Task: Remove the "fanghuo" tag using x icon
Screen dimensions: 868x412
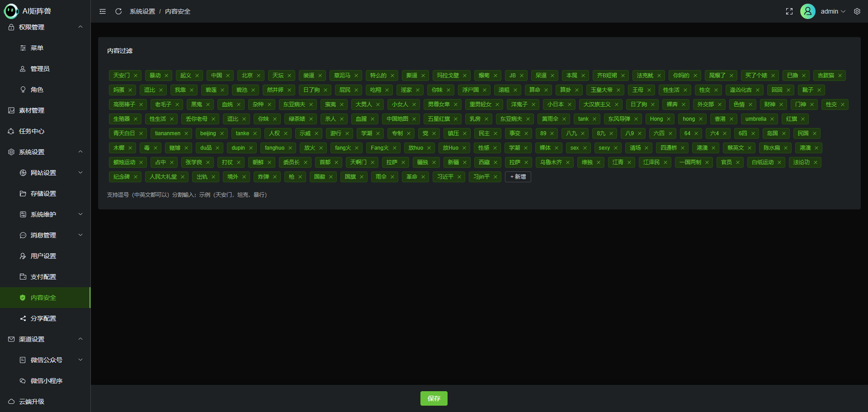Action: pyautogui.click(x=290, y=148)
